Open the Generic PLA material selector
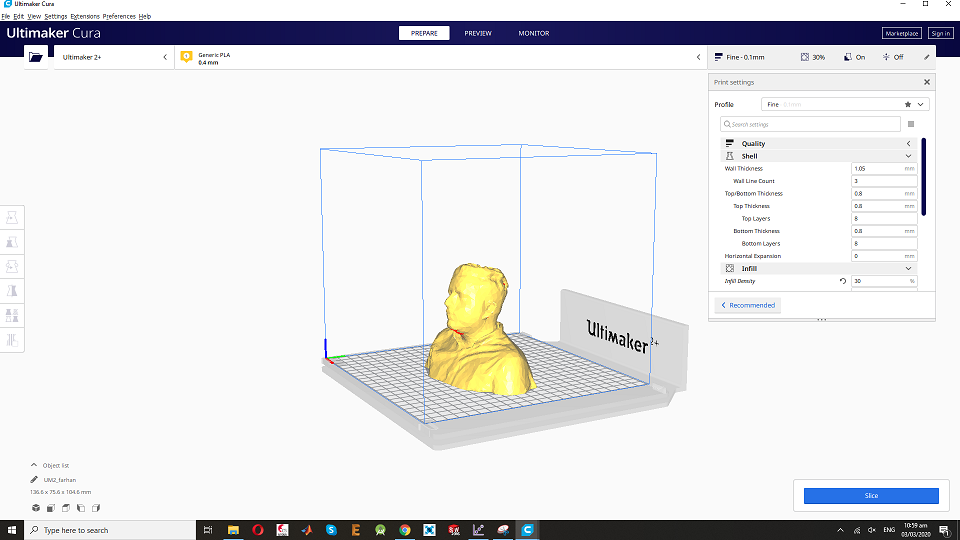The height and width of the screenshot is (540, 960). click(440, 57)
